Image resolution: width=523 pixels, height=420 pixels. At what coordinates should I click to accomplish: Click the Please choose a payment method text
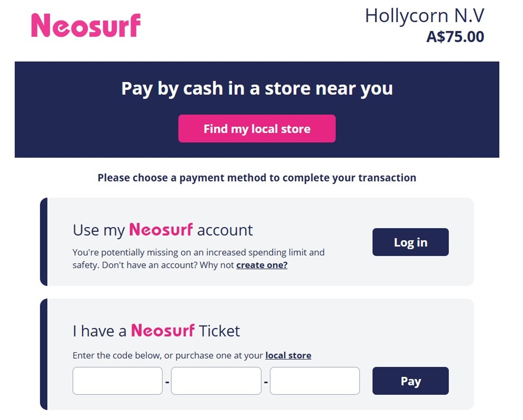257,178
